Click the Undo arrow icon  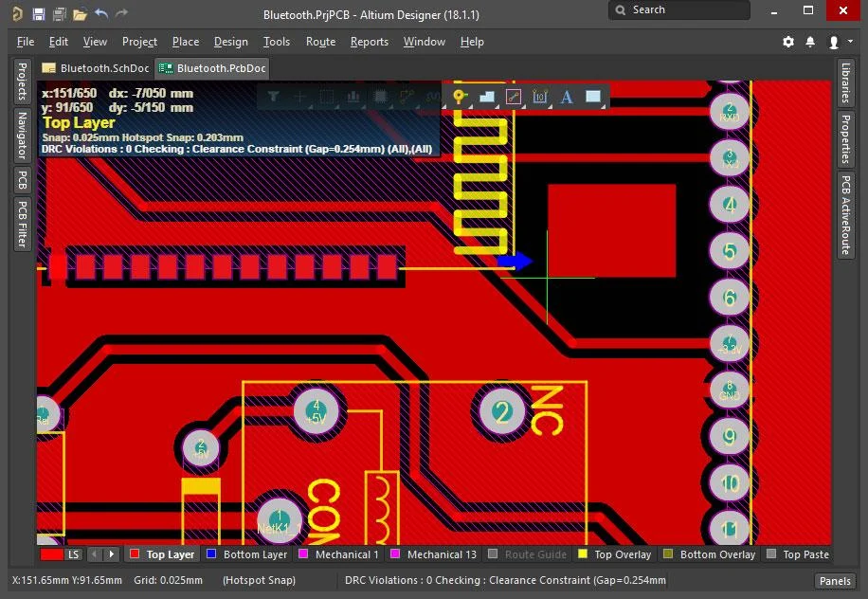[x=101, y=13]
